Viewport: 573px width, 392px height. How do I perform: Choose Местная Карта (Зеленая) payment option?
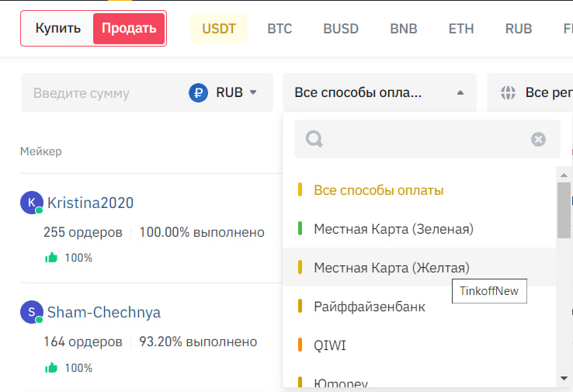pyautogui.click(x=393, y=229)
